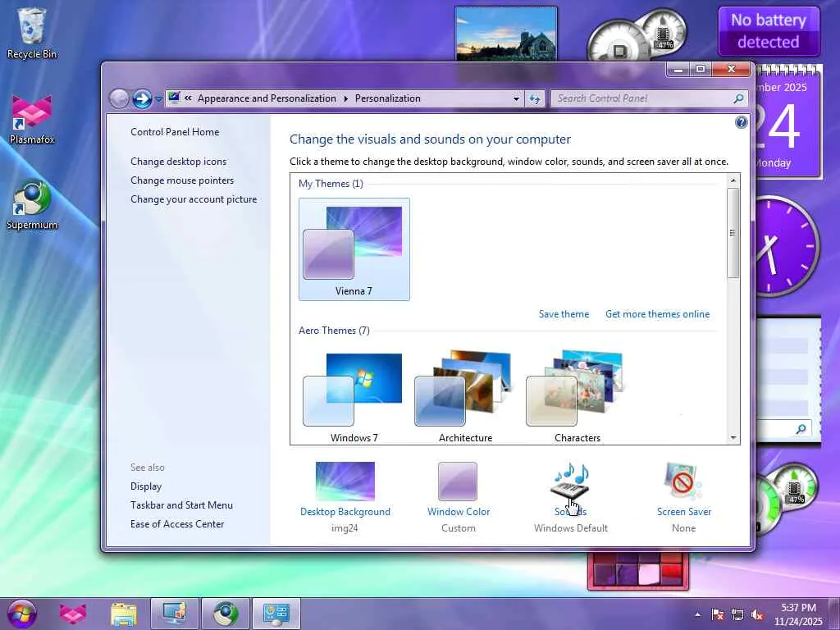Click the refresh button beside address bar
Screen dimensions: 840x630
[535, 98]
